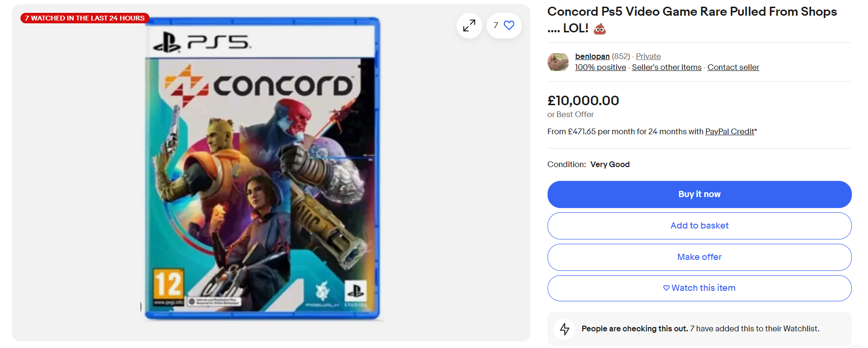Click the Private seller link

pyautogui.click(x=648, y=56)
